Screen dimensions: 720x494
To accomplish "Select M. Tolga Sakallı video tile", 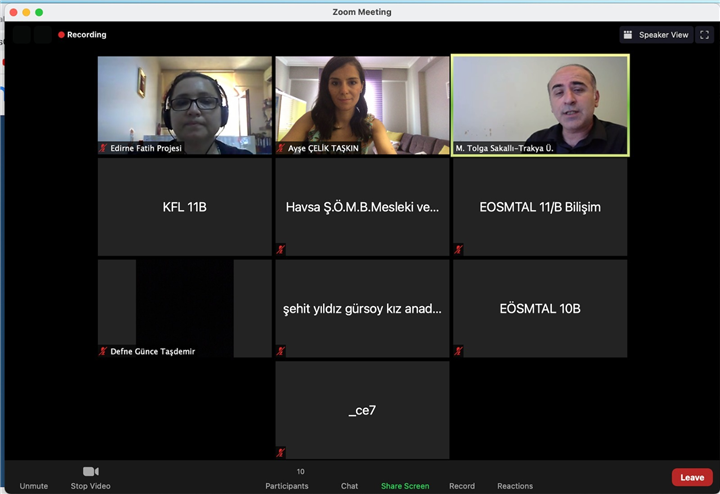I will coord(540,105).
